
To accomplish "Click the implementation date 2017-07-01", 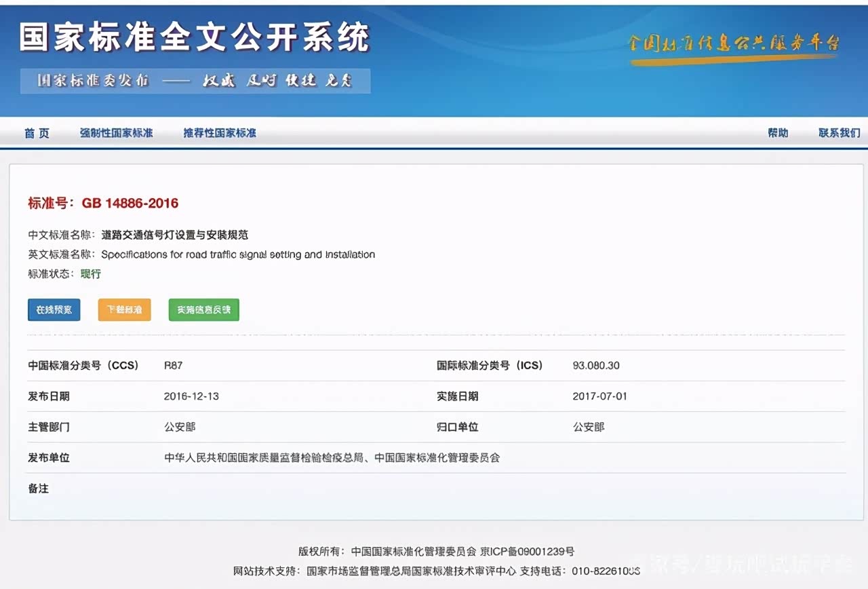I will click(x=599, y=396).
